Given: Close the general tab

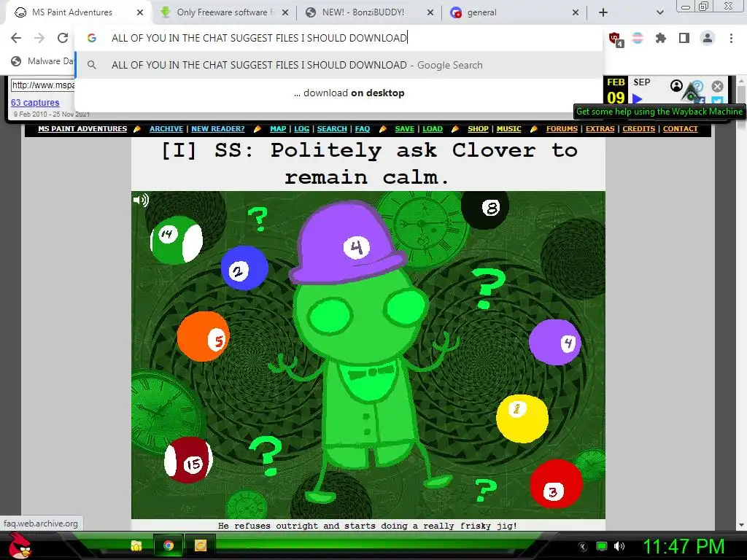Looking at the screenshot, I should pyautogui.click(x=576, y=12).
